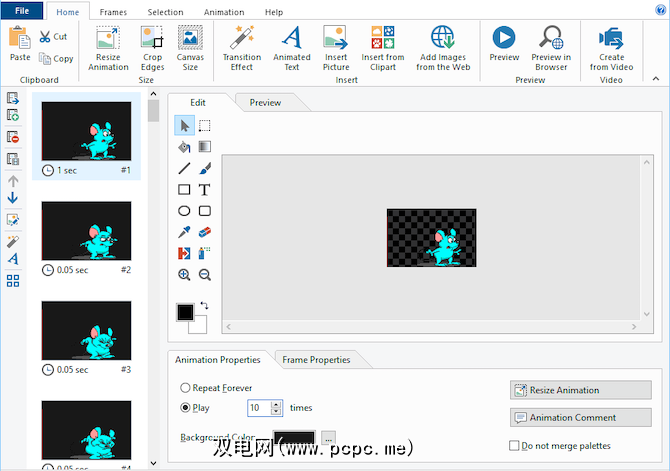Switch to the Frames ribbon tab
The width and height of the screenshot is (670, 471).
click(x=113, y=12)
